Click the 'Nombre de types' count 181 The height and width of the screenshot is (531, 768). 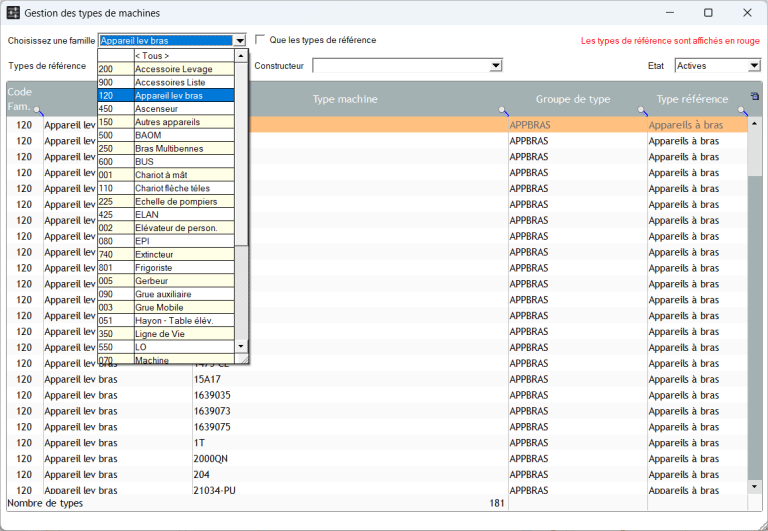[x=497, y=503]
